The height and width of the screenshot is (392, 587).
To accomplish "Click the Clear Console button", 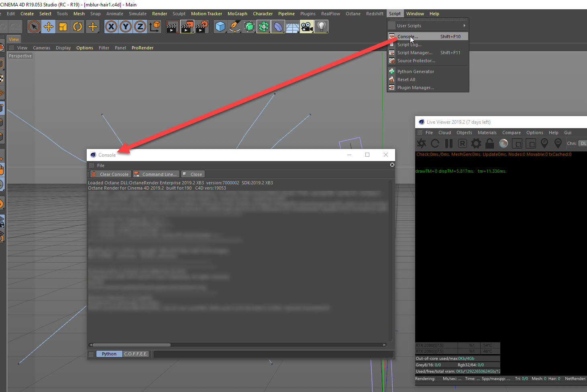I will point(110,174).
